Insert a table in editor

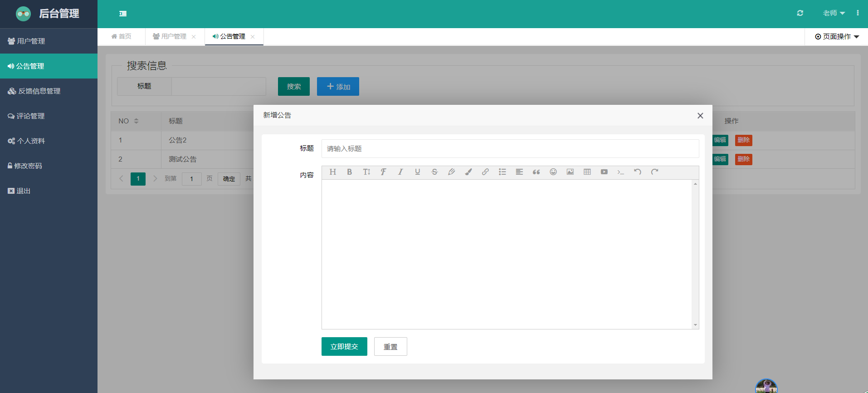[587, 172]
